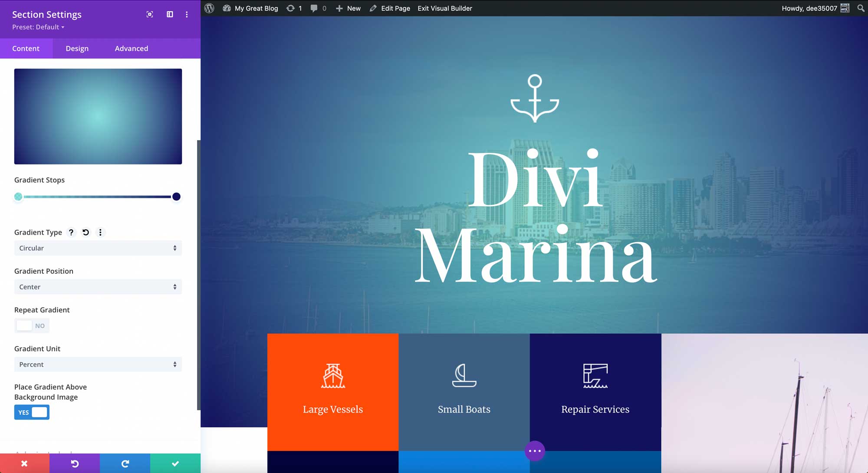Select the right gradient stop handle
This screenshot has height=473, width=868.
(x=176, y=197)
